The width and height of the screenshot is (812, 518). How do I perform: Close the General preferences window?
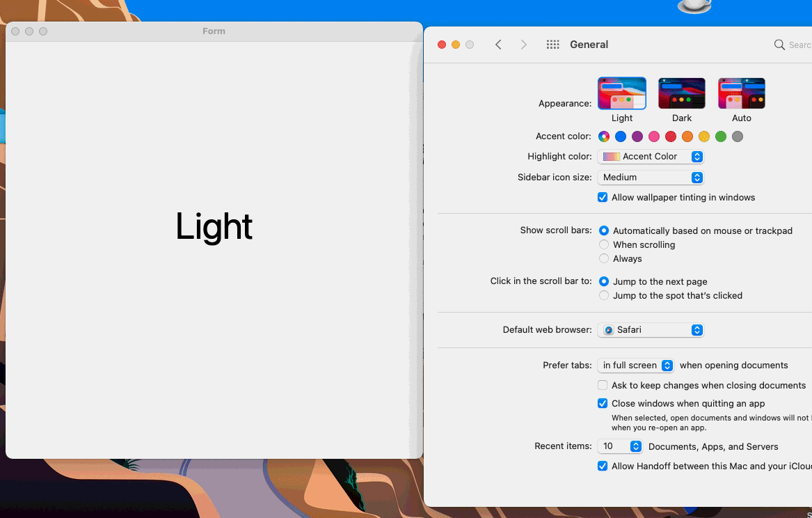pyautogui.click(x=442, y=45)
